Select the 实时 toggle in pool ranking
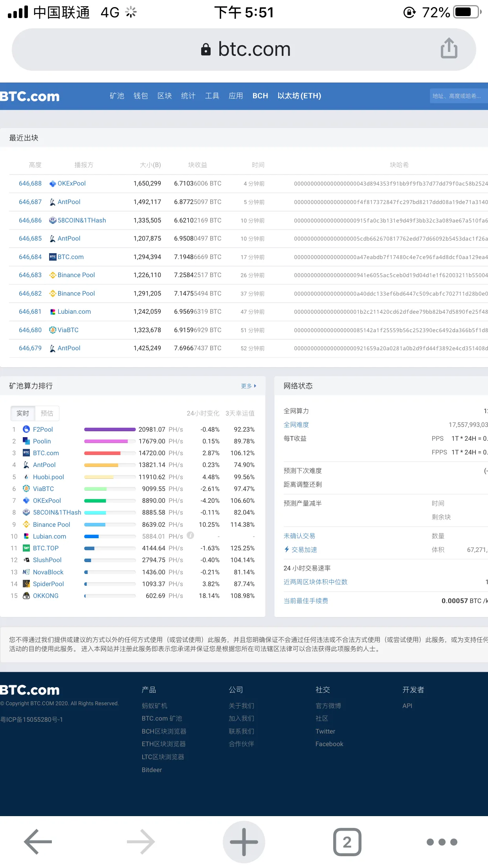Screen dimensions: 488x868 pyautogui.click(x=23, y=413)
